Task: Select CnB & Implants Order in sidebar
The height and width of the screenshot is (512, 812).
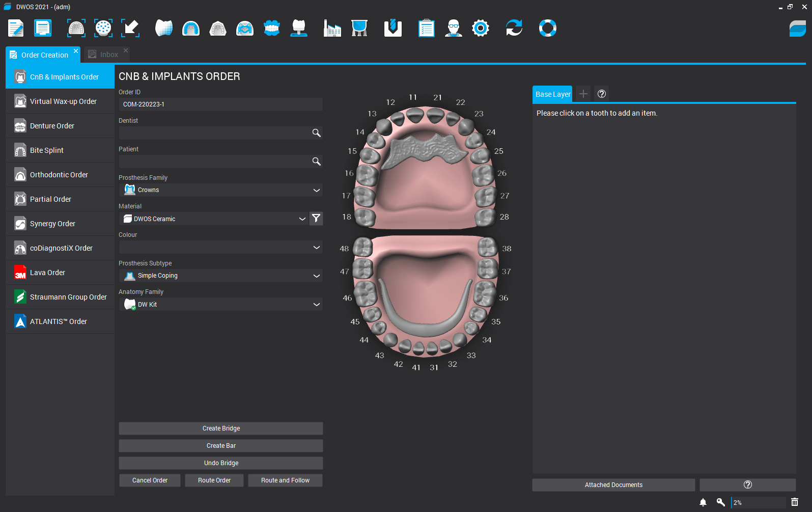Action: (x=60, y=77)
